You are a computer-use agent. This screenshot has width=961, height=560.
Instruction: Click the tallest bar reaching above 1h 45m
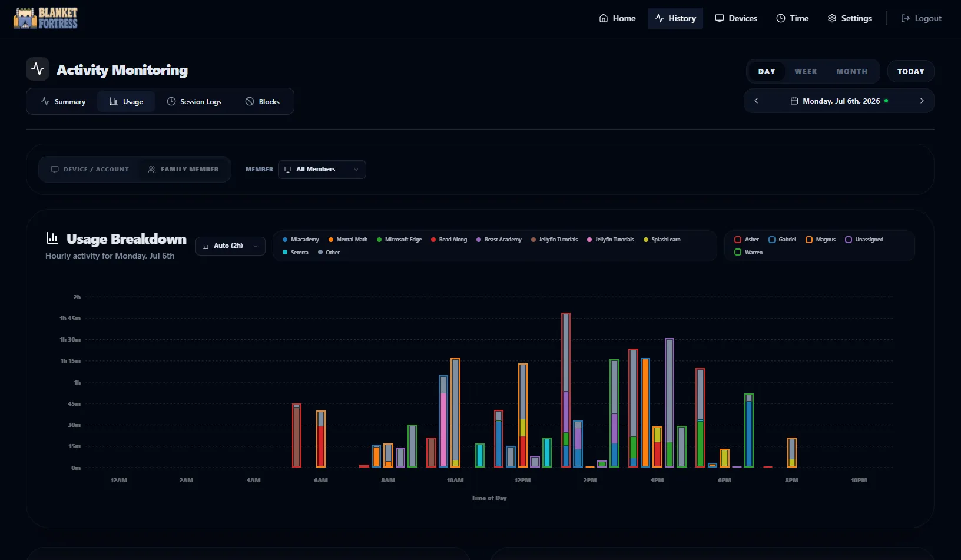[566, 390]
